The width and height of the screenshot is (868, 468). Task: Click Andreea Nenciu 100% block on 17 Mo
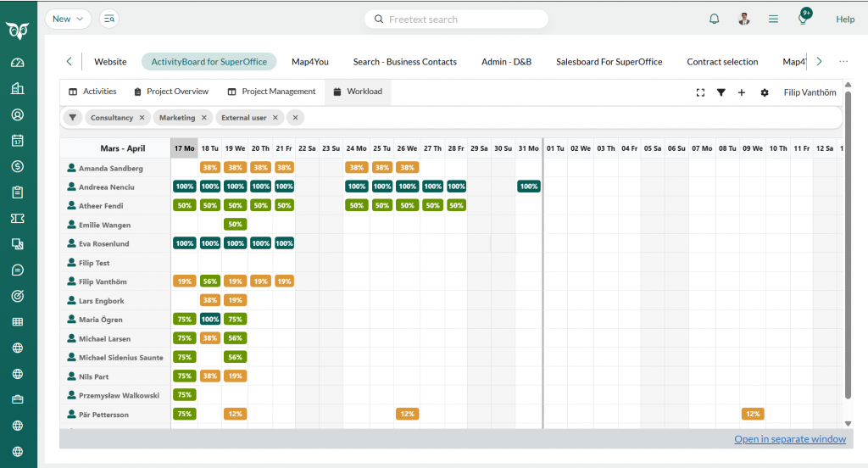(184, 187)
